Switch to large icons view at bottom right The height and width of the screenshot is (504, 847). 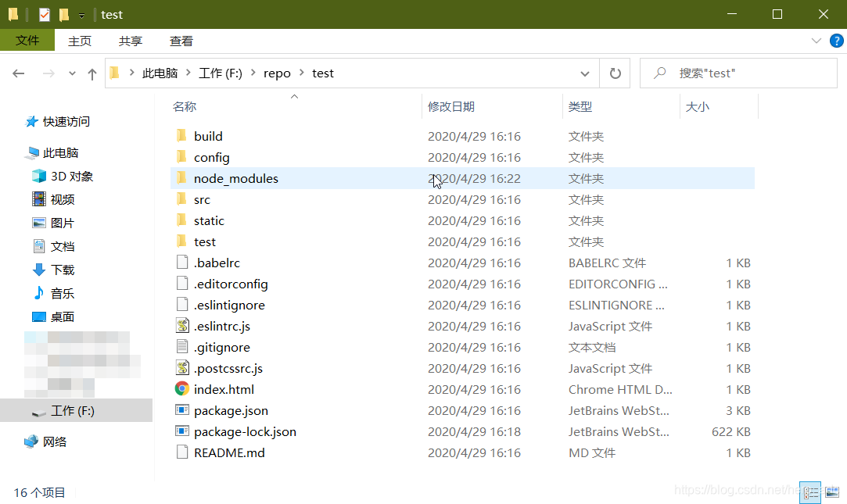click(831, 492)
